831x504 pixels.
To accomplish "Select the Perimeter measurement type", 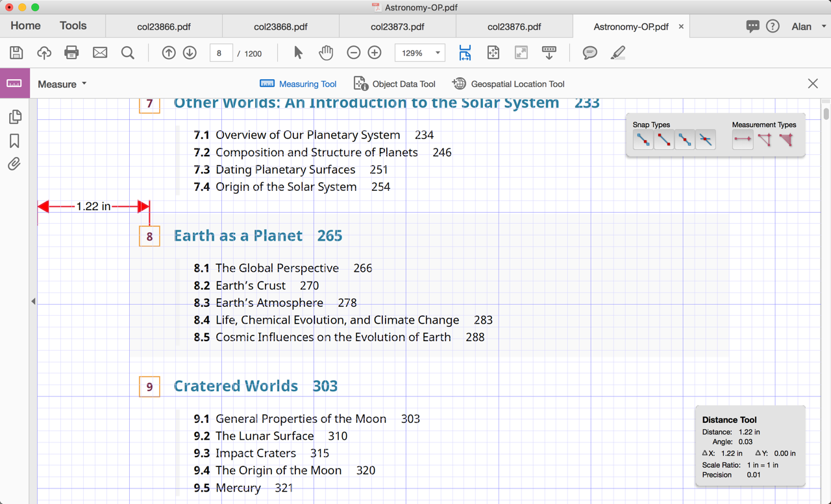I will [765, 139].
